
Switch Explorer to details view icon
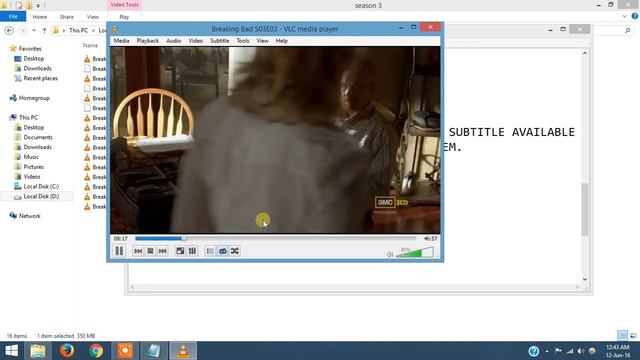(622, 336)
